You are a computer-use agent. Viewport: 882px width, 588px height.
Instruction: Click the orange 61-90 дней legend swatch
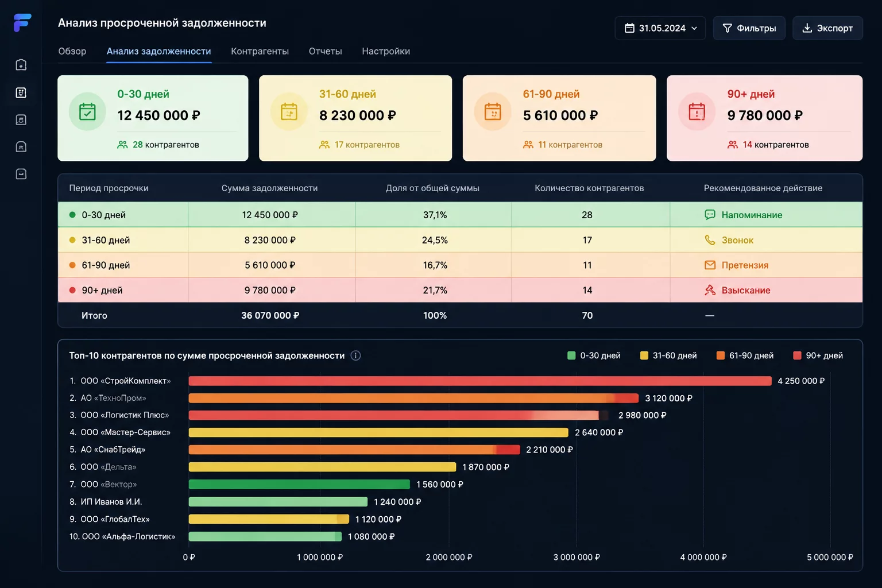pyautogui.click(x=721, y=355)
